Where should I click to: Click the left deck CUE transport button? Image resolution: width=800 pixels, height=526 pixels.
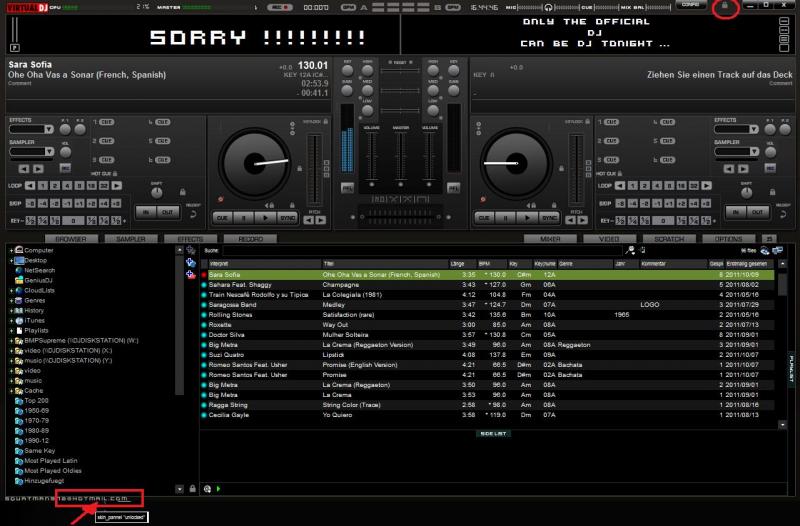coord(222,218)
